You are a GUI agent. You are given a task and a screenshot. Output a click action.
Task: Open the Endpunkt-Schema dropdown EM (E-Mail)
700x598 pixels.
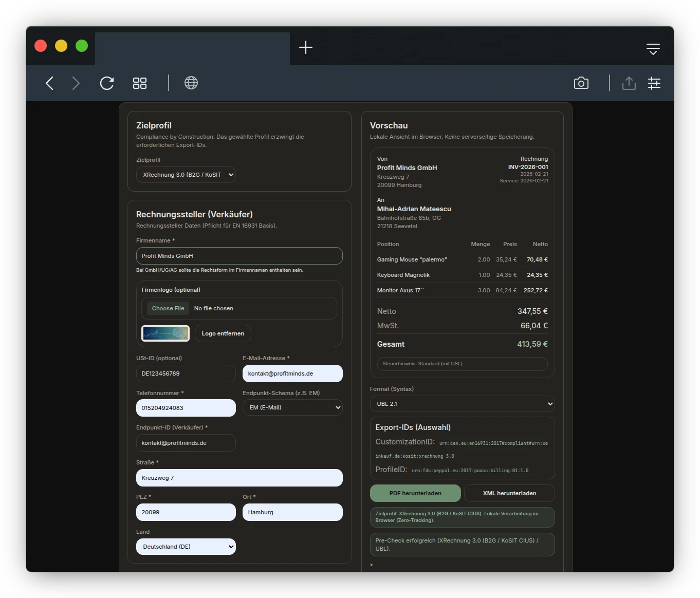292,407
